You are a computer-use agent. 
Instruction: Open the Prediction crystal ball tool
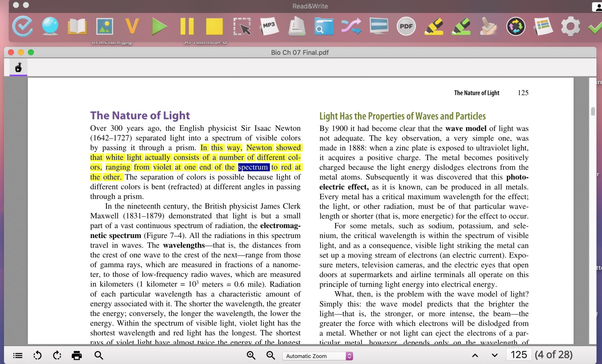coord(50,26)
